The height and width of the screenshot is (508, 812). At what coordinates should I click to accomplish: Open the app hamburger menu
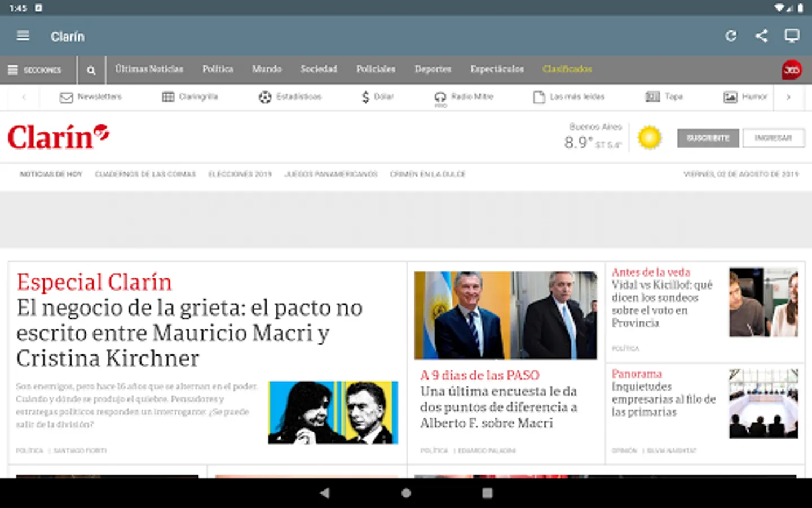23,36
